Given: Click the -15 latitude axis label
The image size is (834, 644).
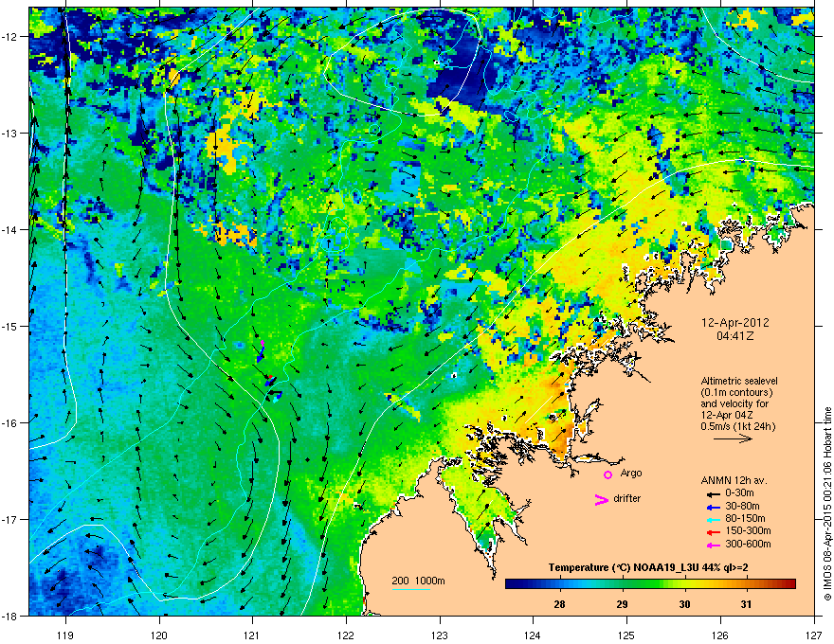Looking at the screenshot, I should [x=10, y=326].
